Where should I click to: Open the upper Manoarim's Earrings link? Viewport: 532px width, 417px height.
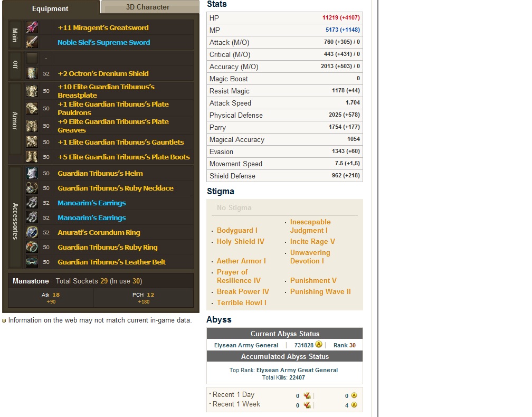92,203
